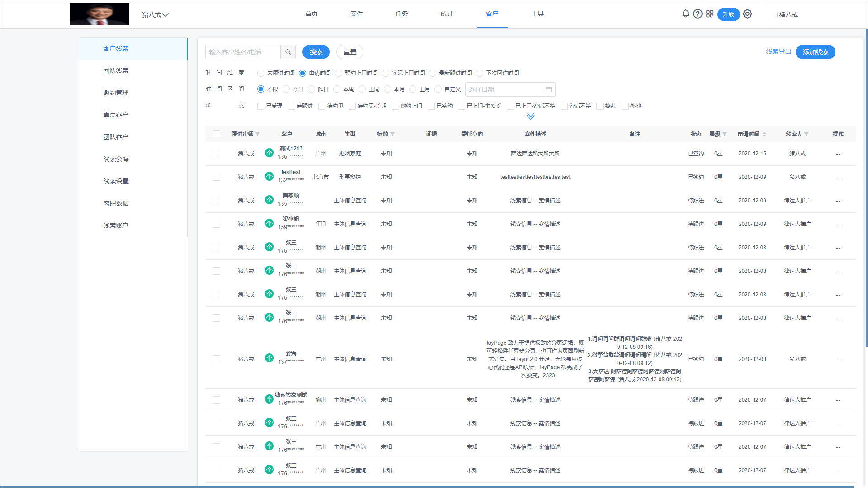Screen dimensions: 868x488
Task: Sort by 申请时间 column arrows
Action: (x=764, y=134)
